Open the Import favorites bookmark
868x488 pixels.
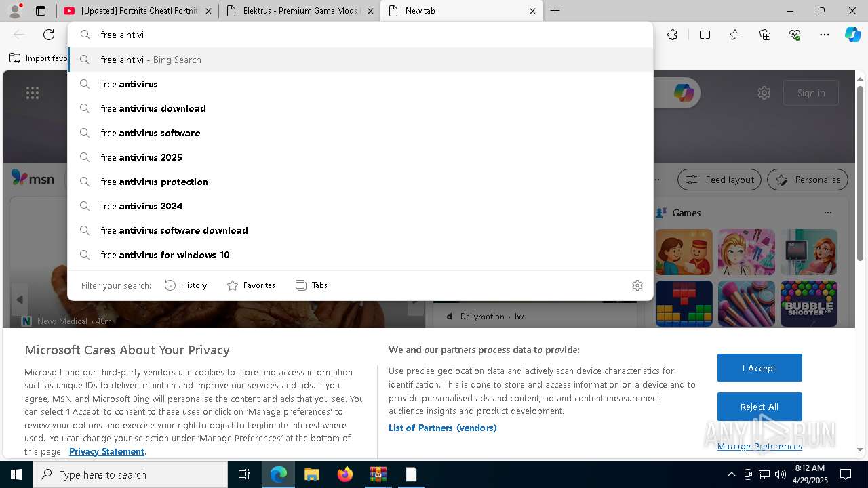(x=39, y=58)
